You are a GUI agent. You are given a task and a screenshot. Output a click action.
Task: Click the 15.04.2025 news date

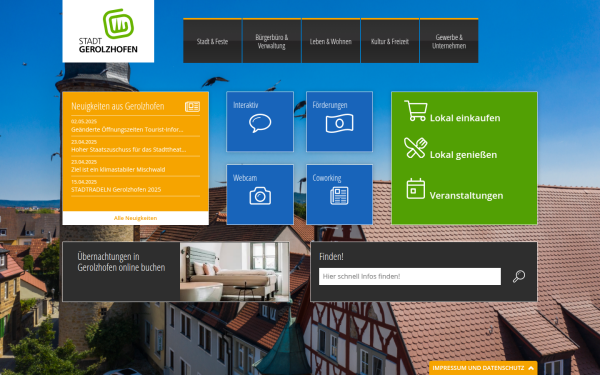(84, 182)
